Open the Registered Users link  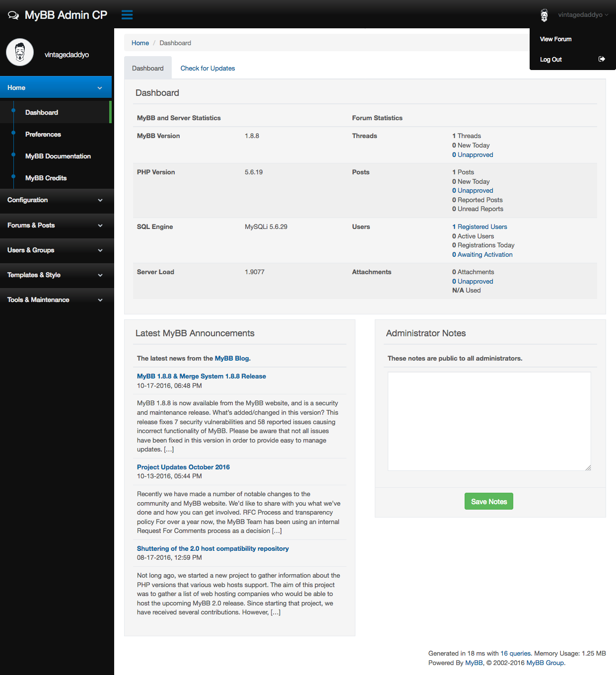[482, 227]
